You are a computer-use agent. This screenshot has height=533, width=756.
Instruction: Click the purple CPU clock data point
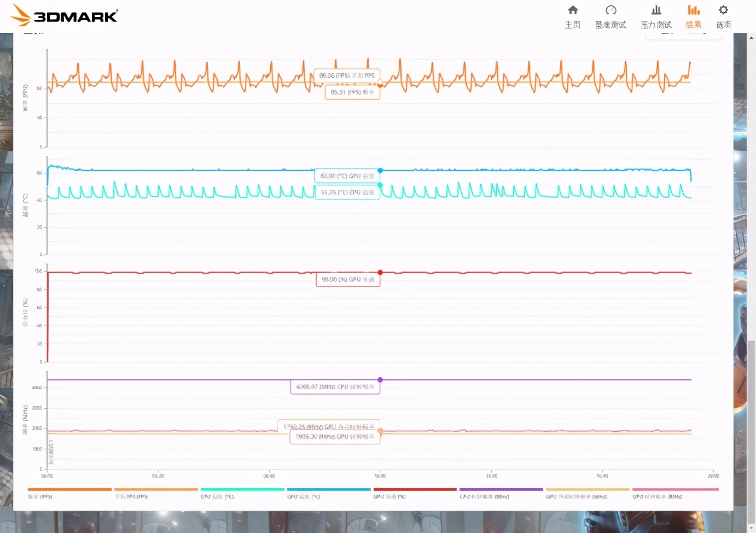380,380
